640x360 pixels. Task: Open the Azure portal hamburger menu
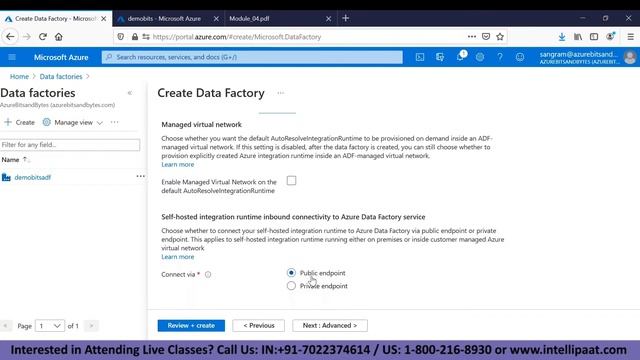[12, 57]
